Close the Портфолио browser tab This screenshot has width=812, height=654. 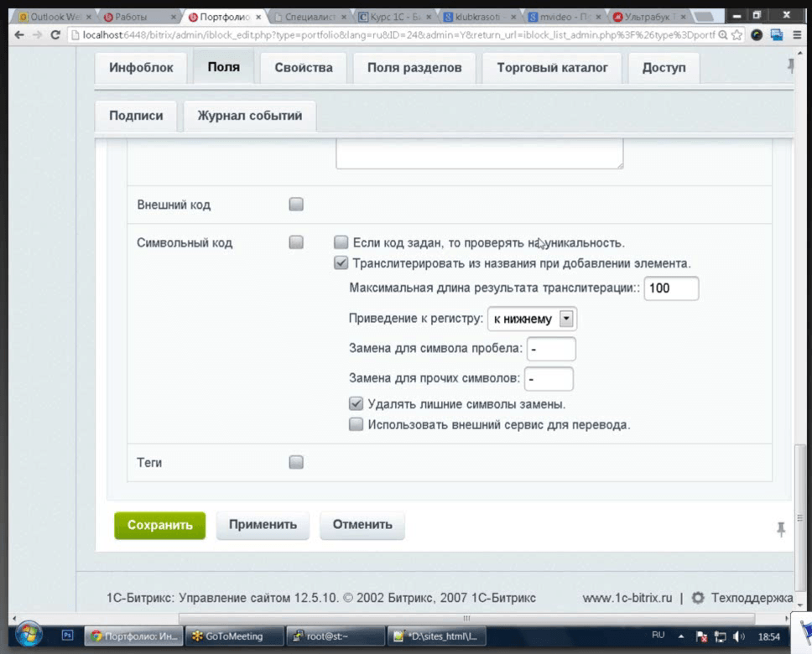coord(258,17)
